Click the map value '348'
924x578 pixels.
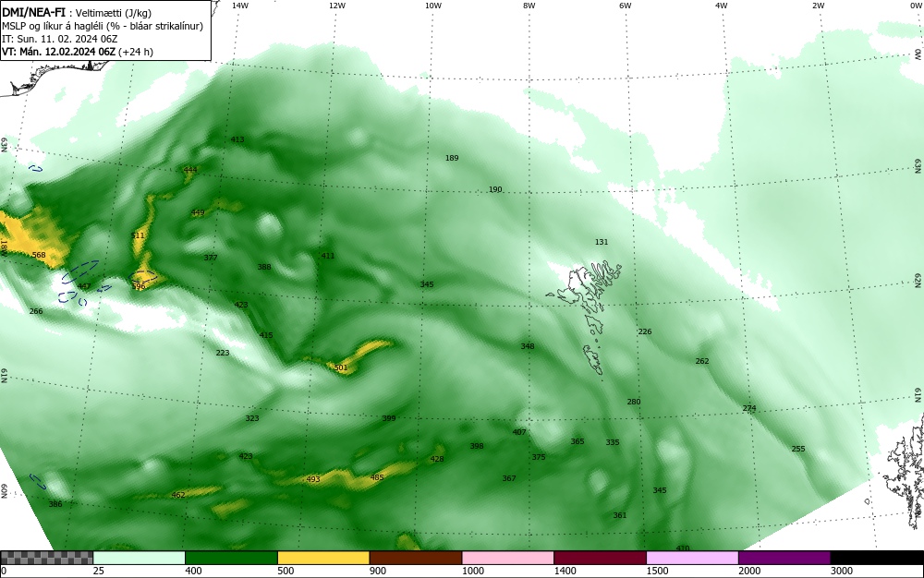tap(528, 346)
